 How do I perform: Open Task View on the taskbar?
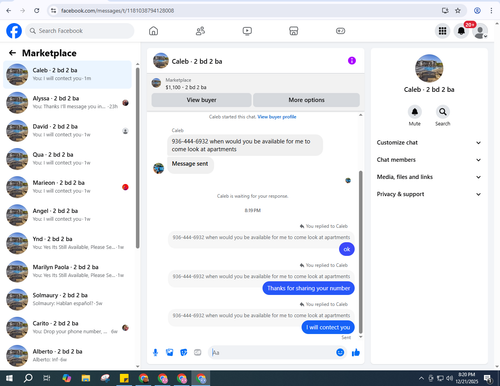pyautogui.click(x=47, y=378)
